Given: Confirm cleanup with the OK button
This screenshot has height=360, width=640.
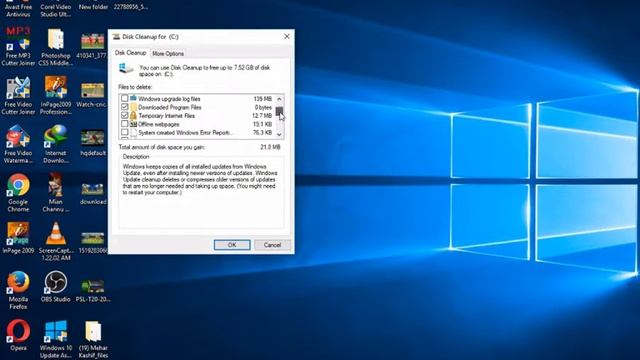Looking at the screenshot, I should (x=232, y=245).
